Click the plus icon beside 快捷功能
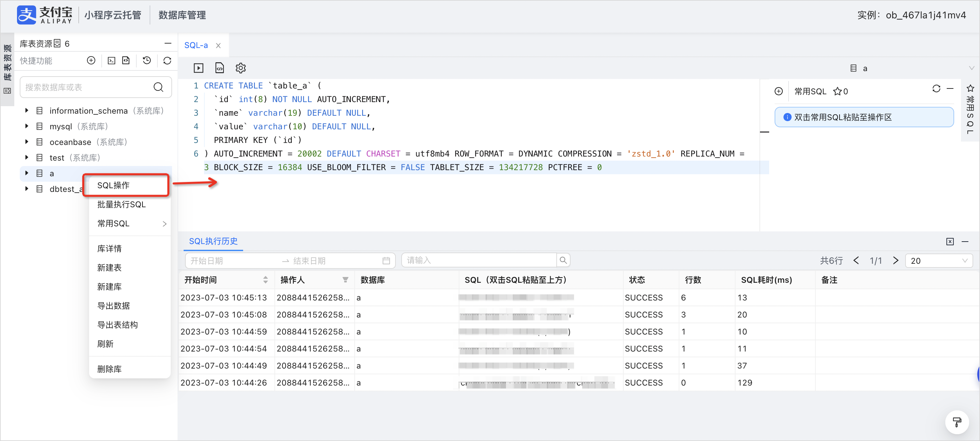The image size is (980, 441). coord(91,61)
